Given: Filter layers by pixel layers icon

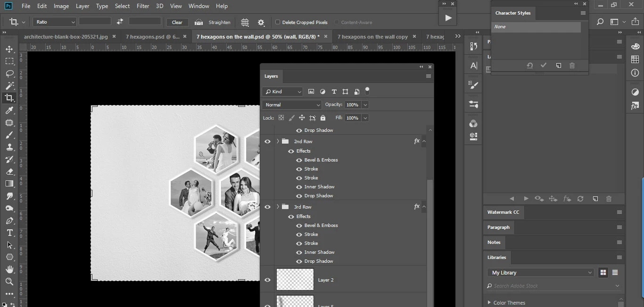Looking at the screenshot, I should pos(311,92).
